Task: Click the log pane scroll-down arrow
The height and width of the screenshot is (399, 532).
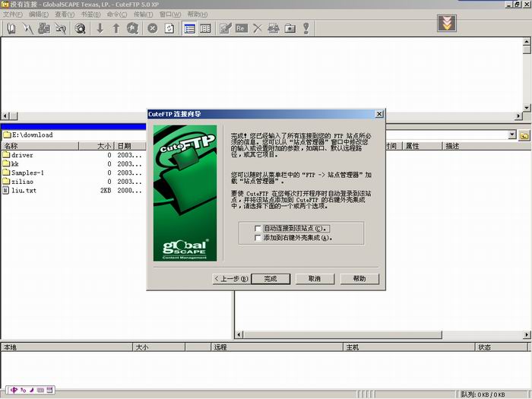Action: [526, 108]
